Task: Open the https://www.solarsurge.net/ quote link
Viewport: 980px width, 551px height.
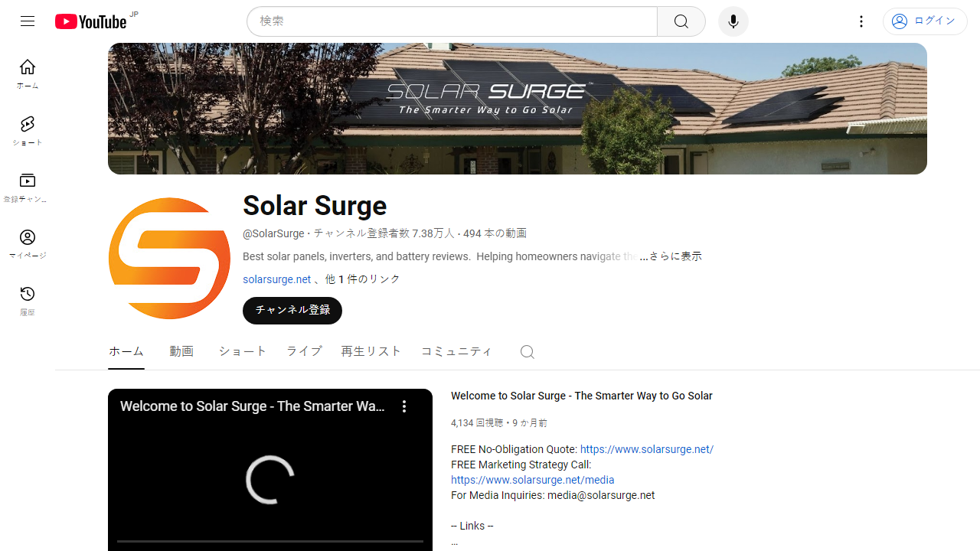Action: click(647, 449)
